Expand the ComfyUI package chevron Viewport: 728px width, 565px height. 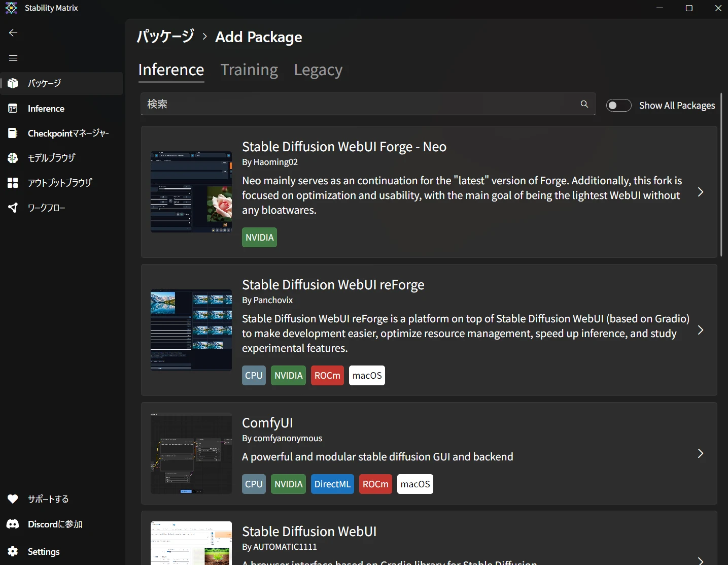700,453
